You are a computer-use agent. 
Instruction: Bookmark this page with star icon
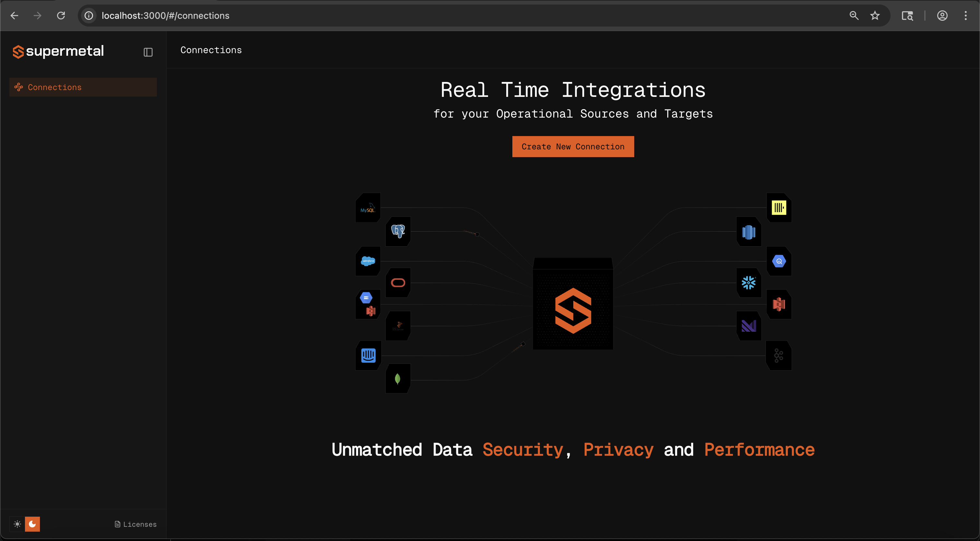(x=875, y=16)
